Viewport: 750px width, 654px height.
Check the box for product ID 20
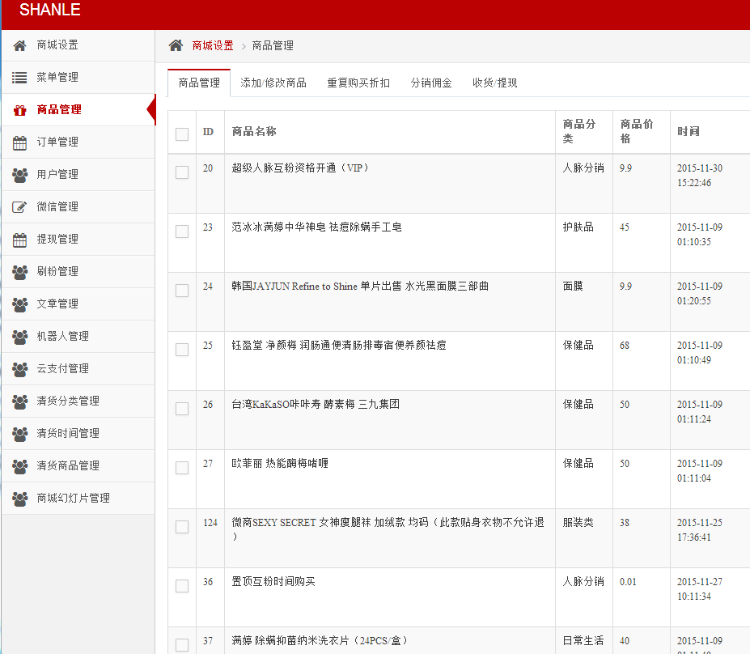click(182, 172)
